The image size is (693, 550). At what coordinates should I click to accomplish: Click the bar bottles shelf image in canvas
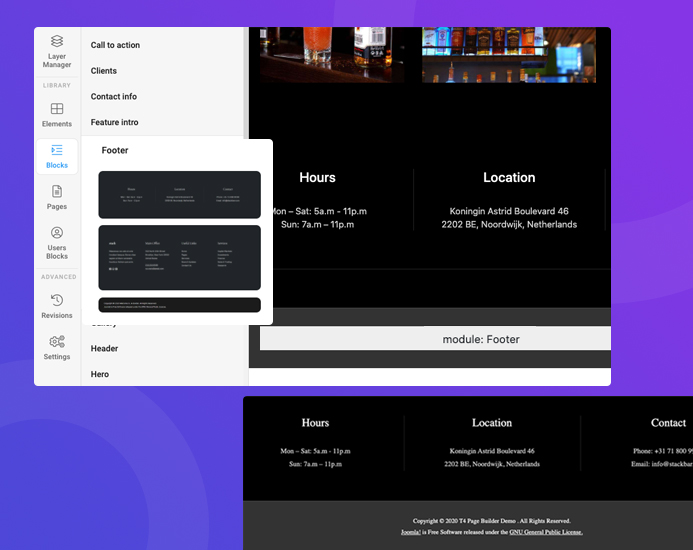coord(509,55)
